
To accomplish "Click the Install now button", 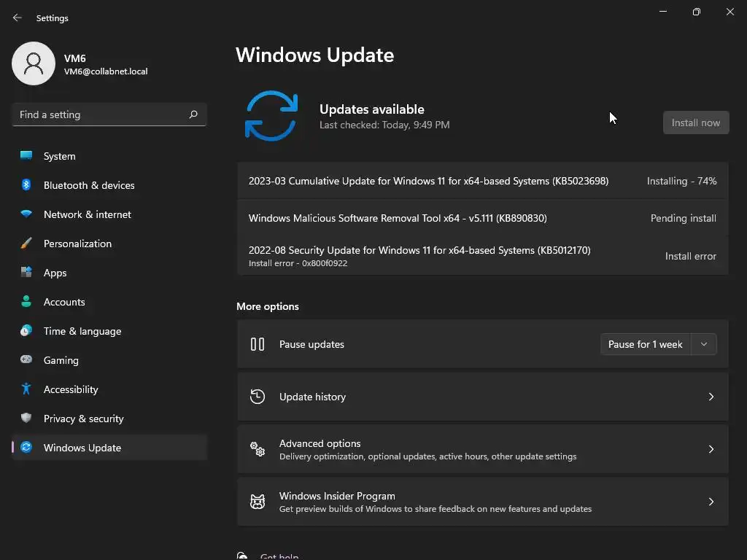I will coord(695,122).
